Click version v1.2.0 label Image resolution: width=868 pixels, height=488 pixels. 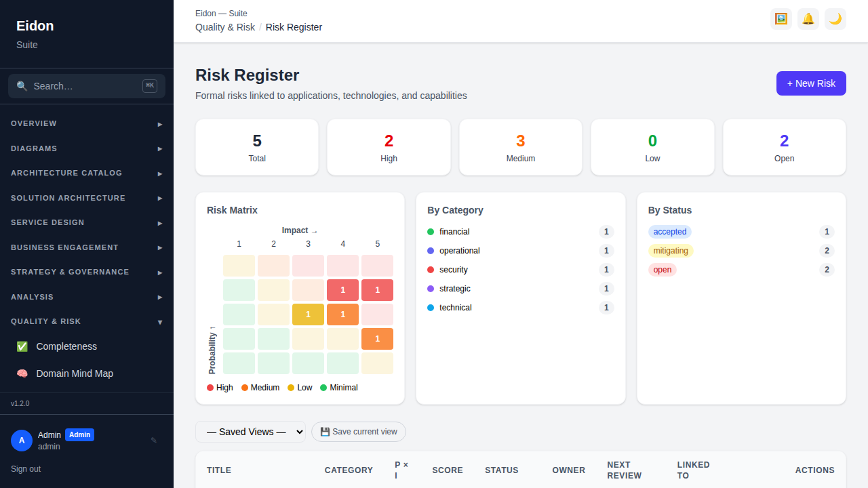click(x=20, y=403)
